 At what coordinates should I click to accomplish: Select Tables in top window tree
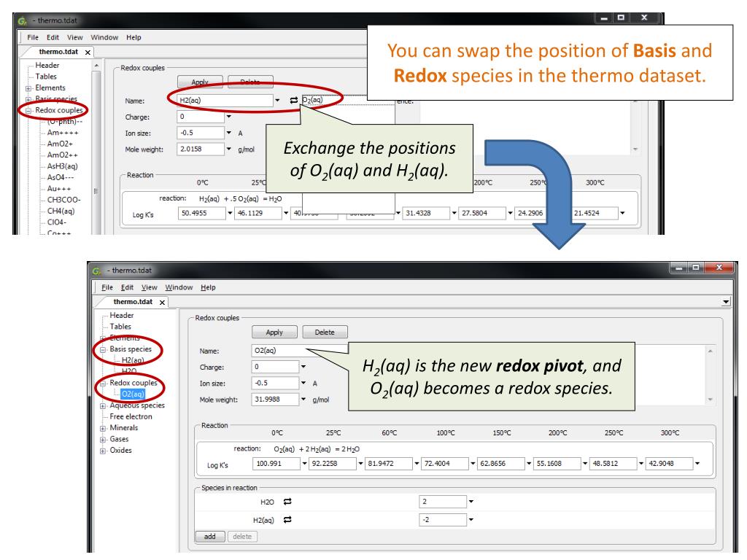(46, 76)
